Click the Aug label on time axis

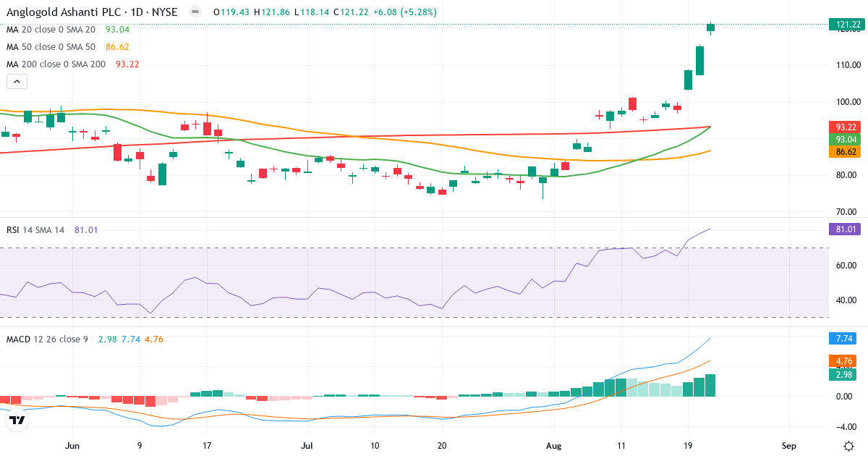[x=553, y=446]
